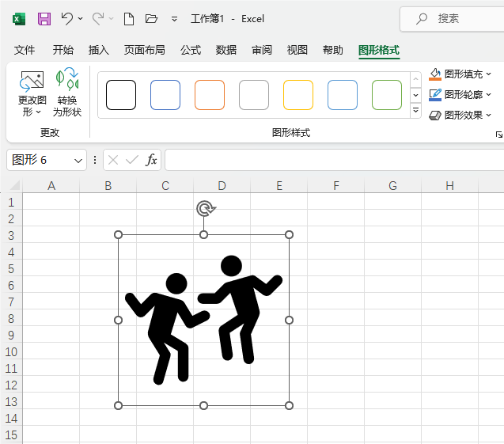Screen dimensions: 504x444
Task: Expand the graphics styles gallery
Action: 416,111
